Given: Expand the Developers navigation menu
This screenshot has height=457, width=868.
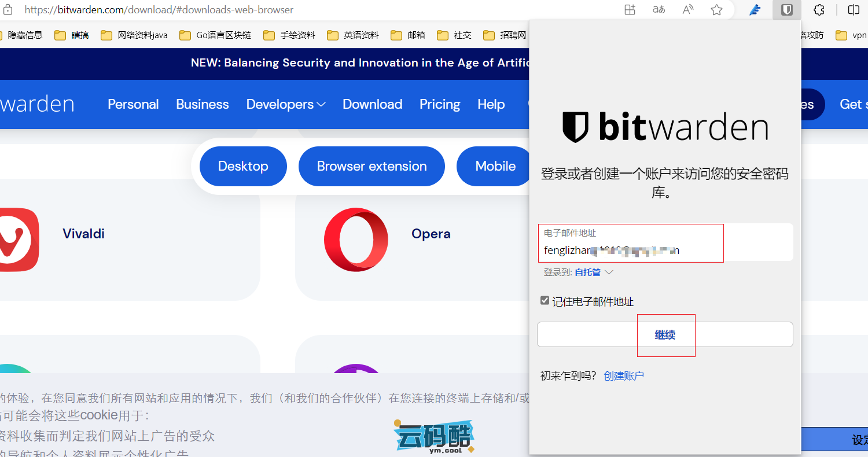Looking at the screenshot, I should [x=286, y=104].
